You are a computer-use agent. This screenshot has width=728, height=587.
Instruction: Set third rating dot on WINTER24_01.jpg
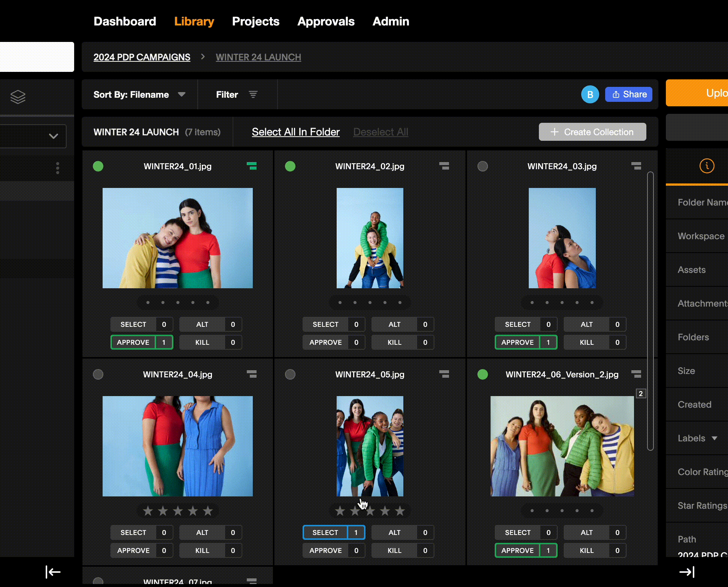[178, 302]
